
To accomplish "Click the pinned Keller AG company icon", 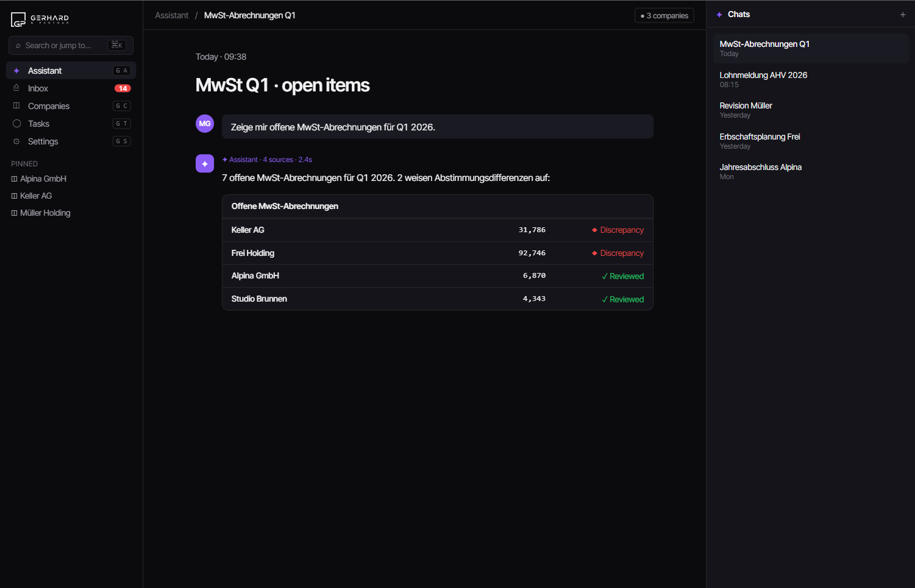I will pos(14,196).
